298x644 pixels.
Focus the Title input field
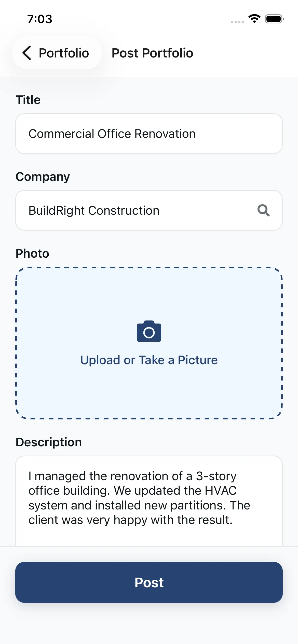coord(149,134)
